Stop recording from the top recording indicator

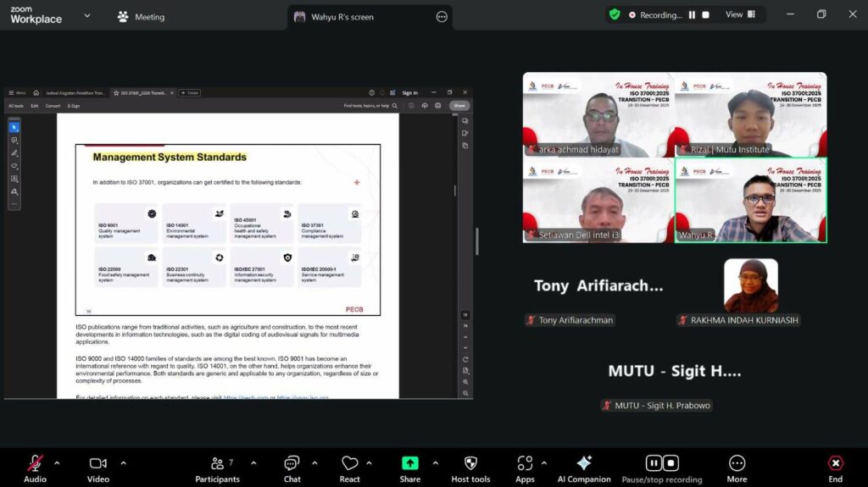pos(705,15)
